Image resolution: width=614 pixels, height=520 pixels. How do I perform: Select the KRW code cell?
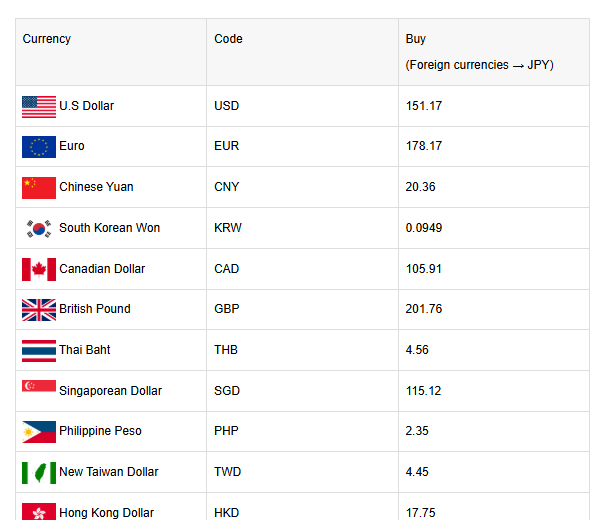coord(229,228)
